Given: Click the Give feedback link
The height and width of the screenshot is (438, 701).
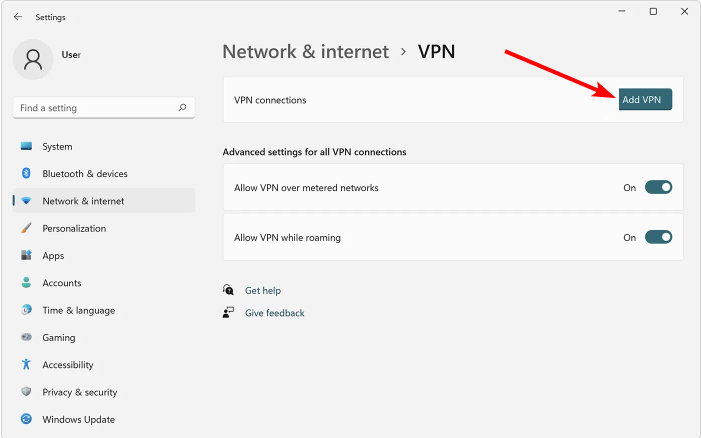Looking at the screenshot, I should [x=274, y=313].
